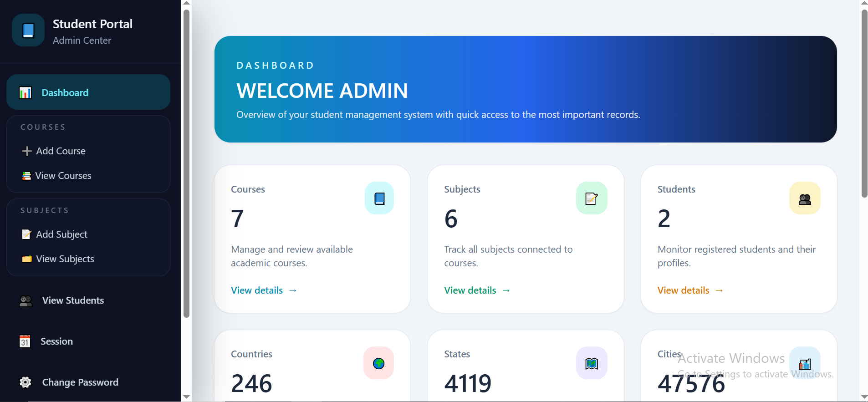This screenshot has width=868, height=402.
Task: Click the main page scrollbar thumb
Action: click(864, 103)
